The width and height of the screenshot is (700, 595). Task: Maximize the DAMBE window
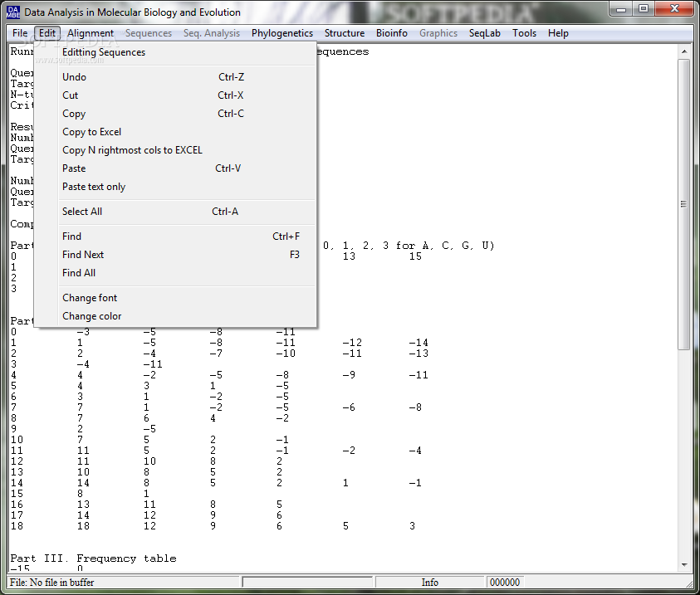[644, 9]
